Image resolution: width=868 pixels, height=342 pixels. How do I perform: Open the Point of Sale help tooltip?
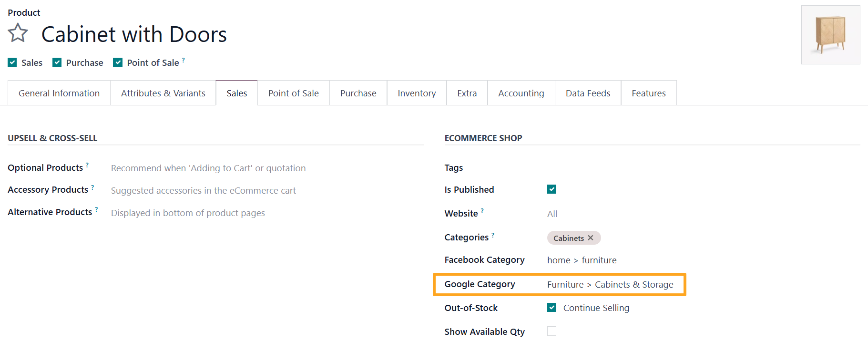(184, 60)
